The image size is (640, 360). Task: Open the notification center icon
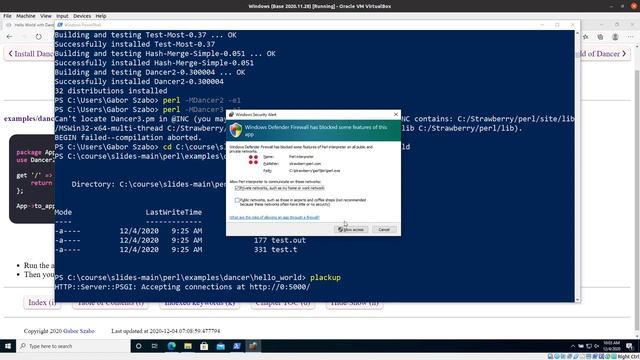click(x=629, y=346)
